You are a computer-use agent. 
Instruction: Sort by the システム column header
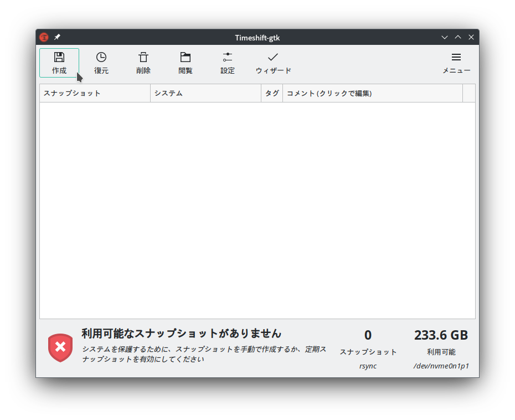click(205, 93)
